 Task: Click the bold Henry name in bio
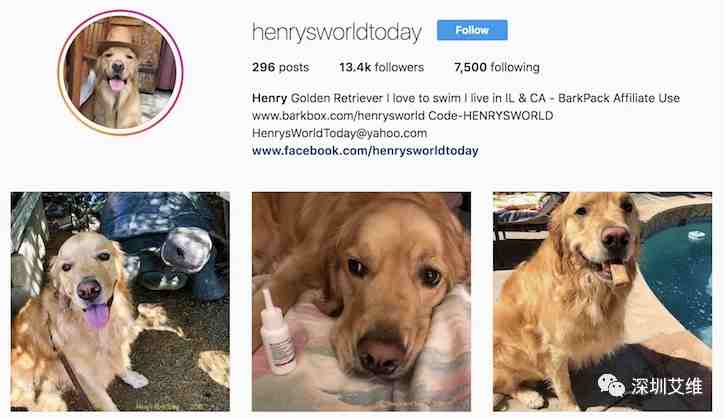[269, 98]
